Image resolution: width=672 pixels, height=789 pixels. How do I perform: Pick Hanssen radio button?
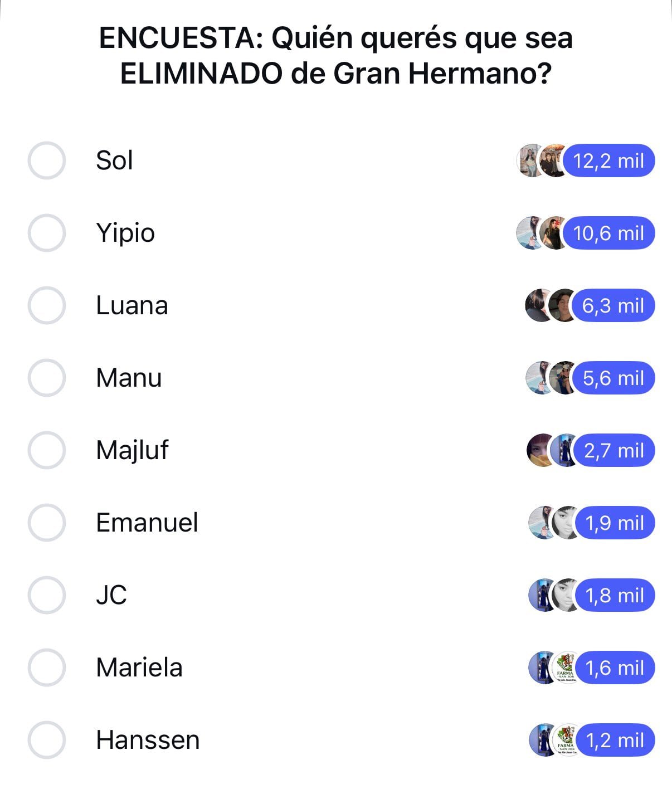tap(47, 740)
